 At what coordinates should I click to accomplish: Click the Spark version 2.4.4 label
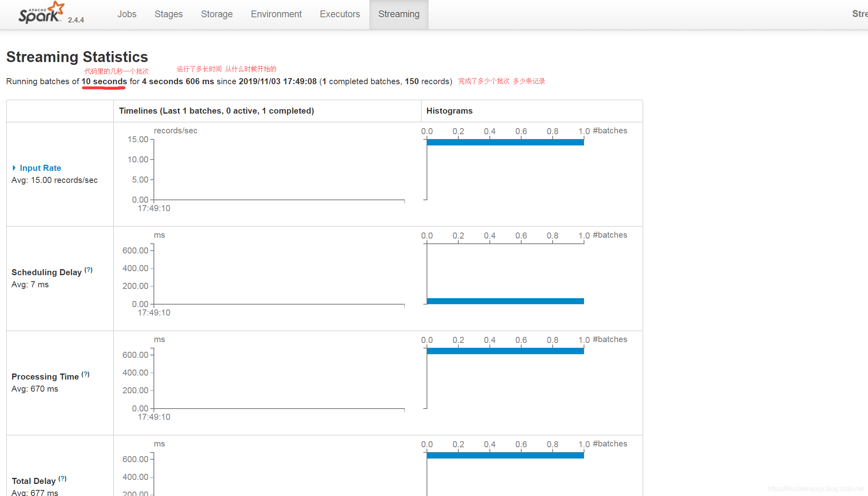[76, 20]
